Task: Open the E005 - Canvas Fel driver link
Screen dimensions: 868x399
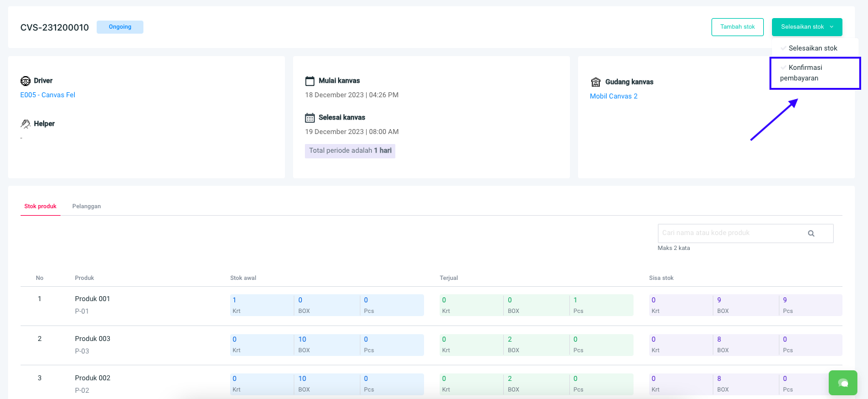Action: coord(48,95)
